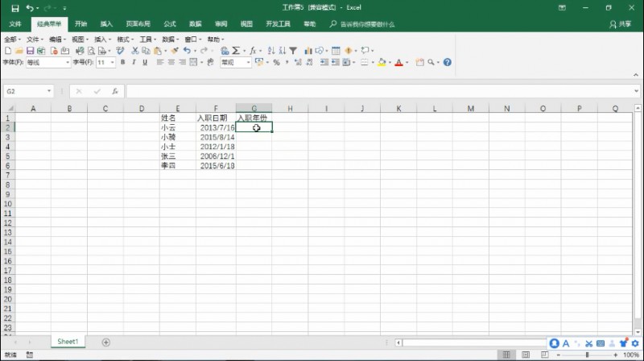Click the Insert Table grid icon
This screenshot has width=644, height=361.
tap(336, 51)
